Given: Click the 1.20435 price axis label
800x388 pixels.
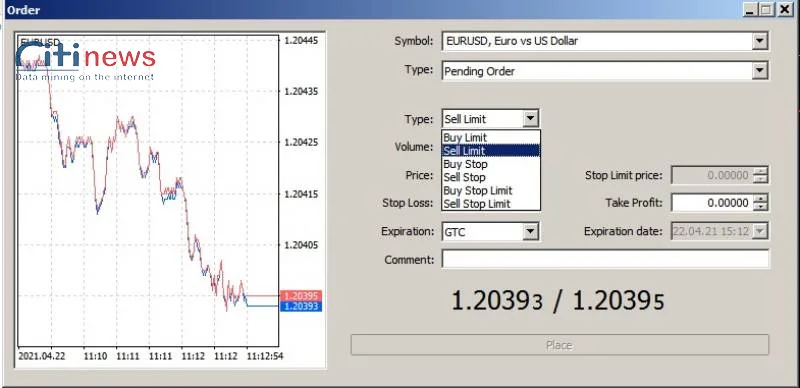Looking at the screenshot, I should click(301, 91).
